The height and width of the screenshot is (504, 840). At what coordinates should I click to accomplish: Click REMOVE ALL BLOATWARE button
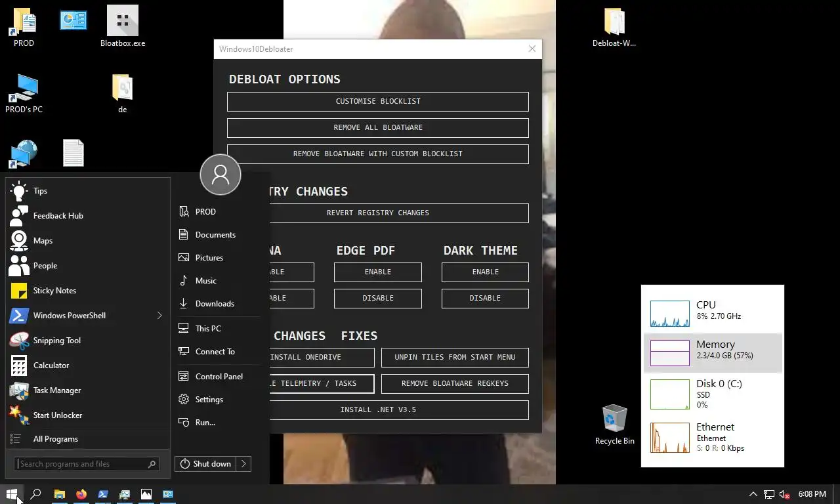coord(378,128)
